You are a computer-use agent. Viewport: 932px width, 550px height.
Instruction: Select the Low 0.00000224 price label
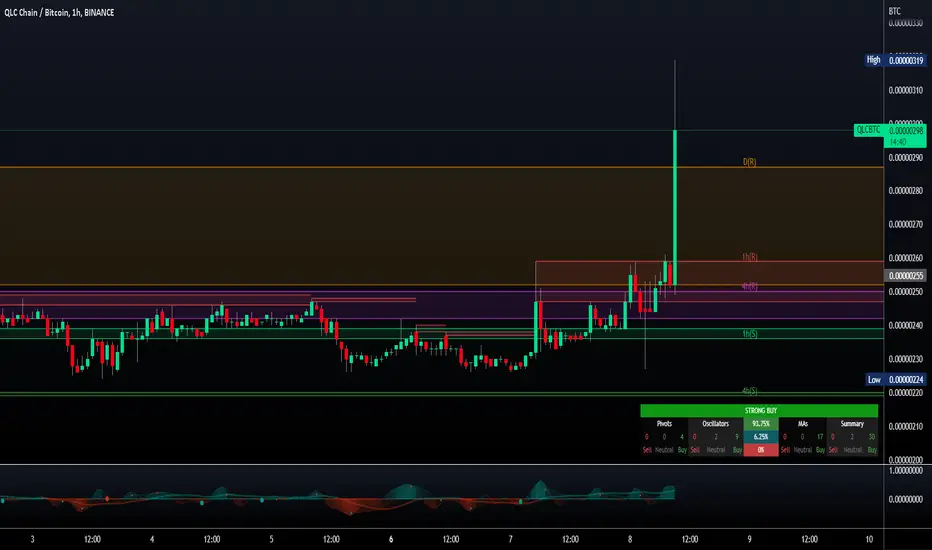pos(895,379)
